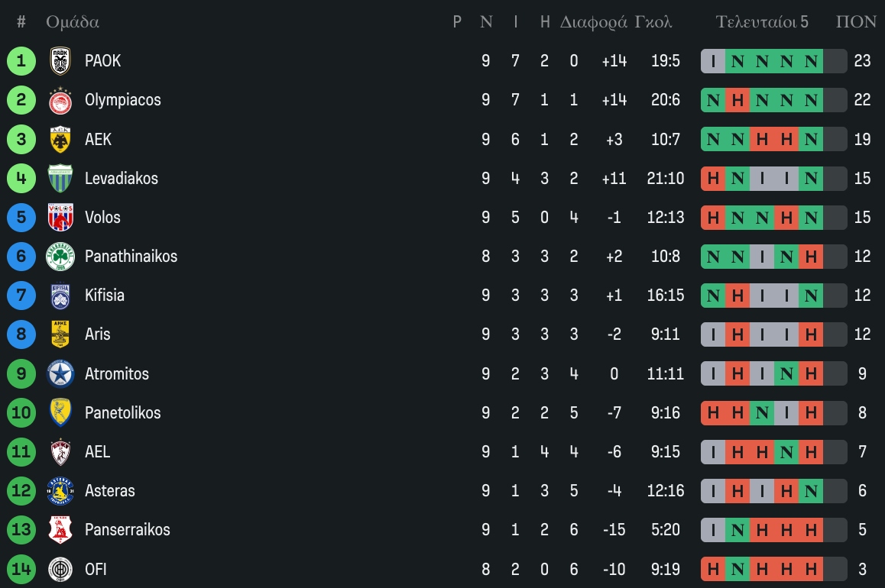Click the AEK club crest icon
Viewport: 885px width, 588px height.
pos(60,139)
